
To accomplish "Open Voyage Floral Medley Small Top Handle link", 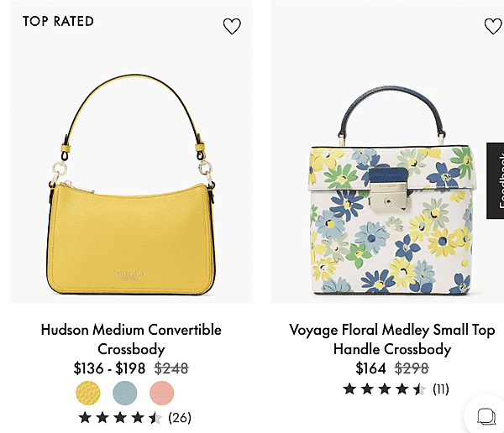I will [392, 339].
